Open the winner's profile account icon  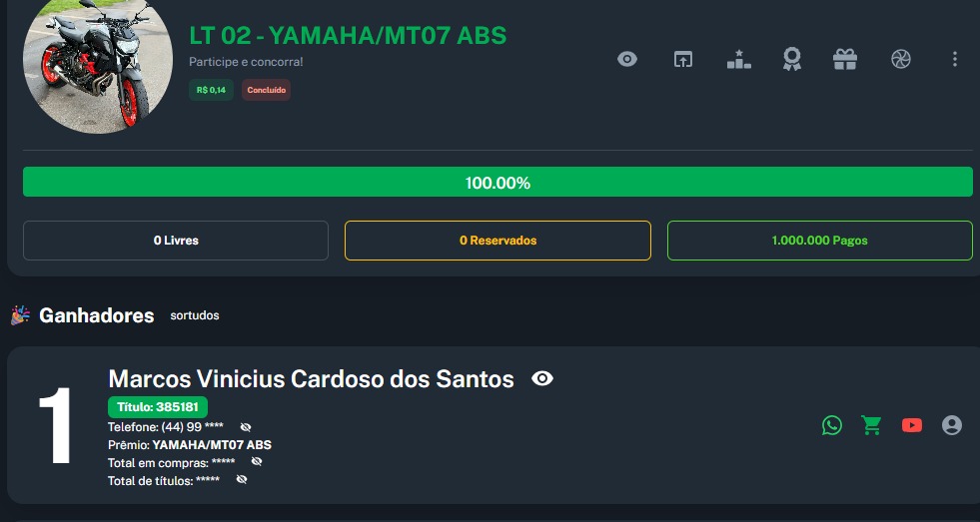(952, 425)
